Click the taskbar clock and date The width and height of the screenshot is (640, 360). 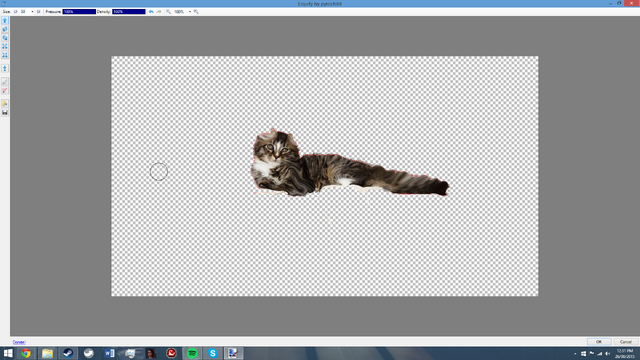[624, 353]
